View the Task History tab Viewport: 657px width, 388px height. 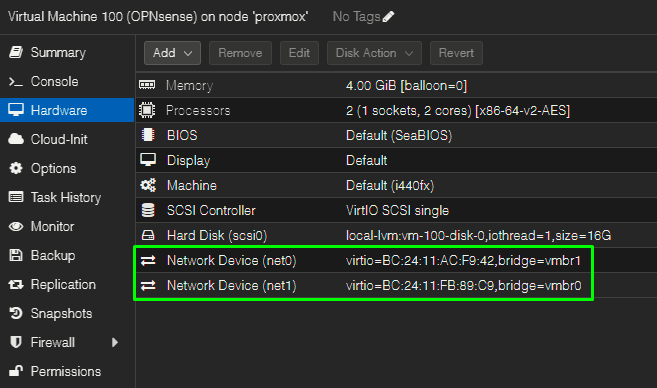(67, 197)
